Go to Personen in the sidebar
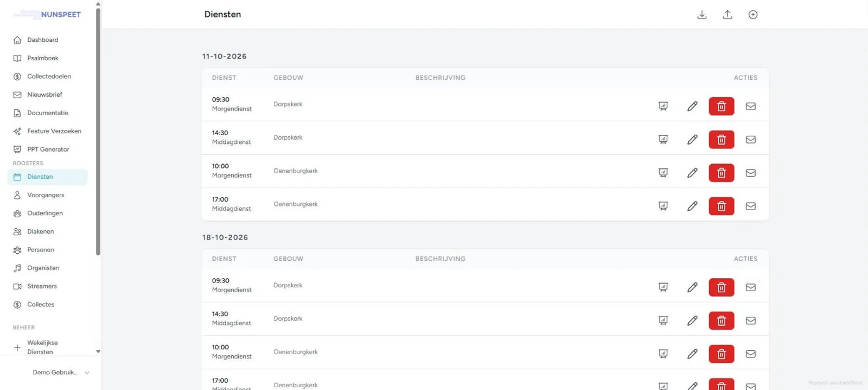 (47, 250)
